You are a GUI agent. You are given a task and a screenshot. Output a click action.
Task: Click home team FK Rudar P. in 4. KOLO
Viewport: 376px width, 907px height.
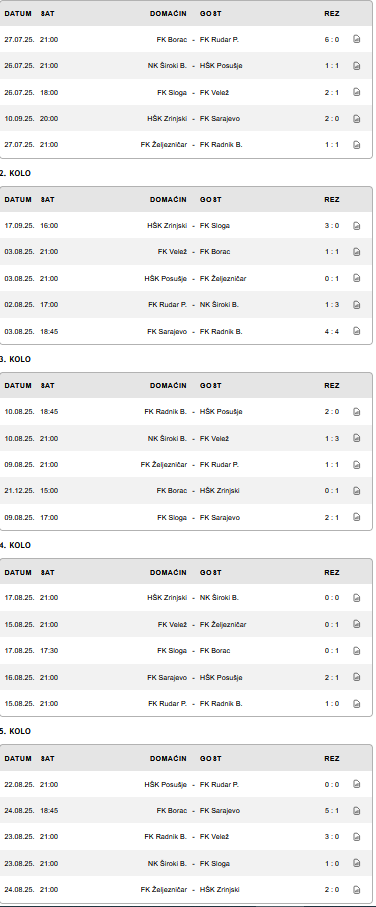click(167, 704)
